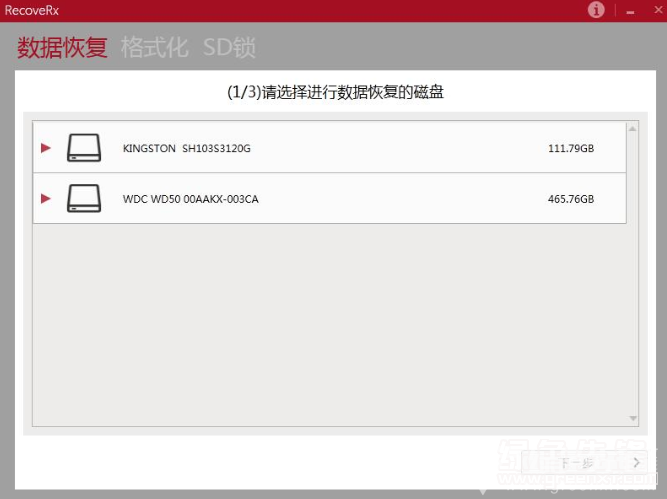Open the info icon in title bar
This screenshot has width=667, height=499.
pos(596,10)
